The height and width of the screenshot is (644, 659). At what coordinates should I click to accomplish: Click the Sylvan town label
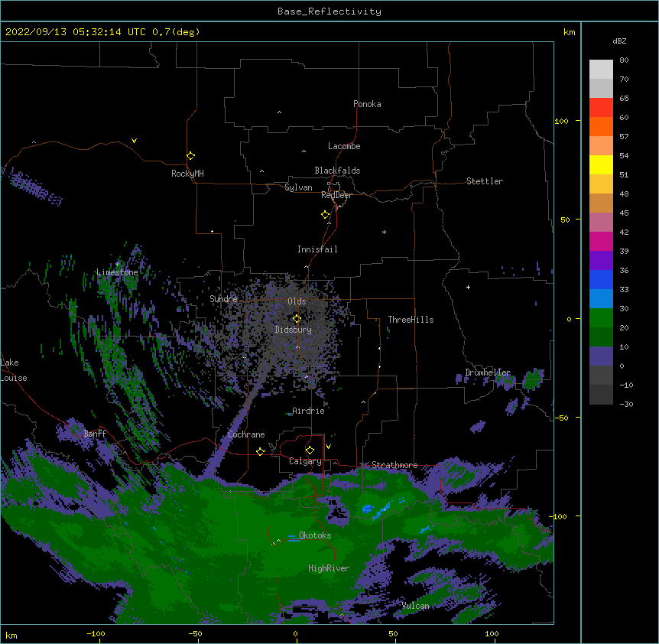tap(298, 187)
